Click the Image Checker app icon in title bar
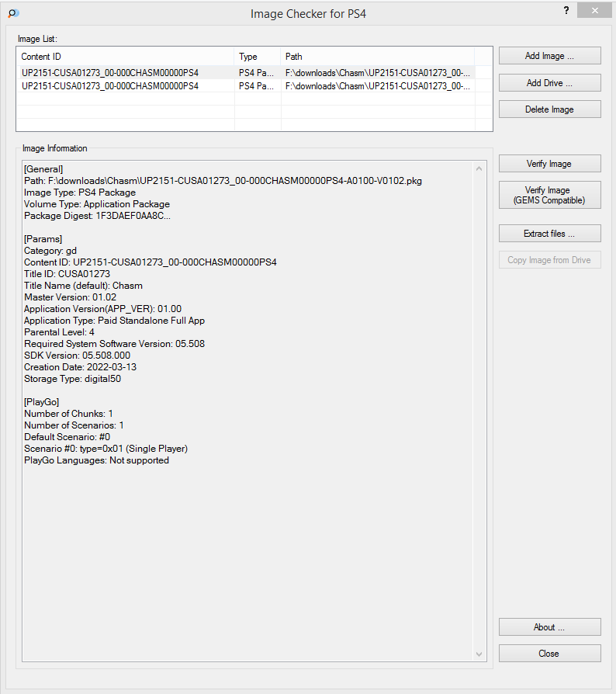Viewport: 616px width, 694px height. point(13,13)
